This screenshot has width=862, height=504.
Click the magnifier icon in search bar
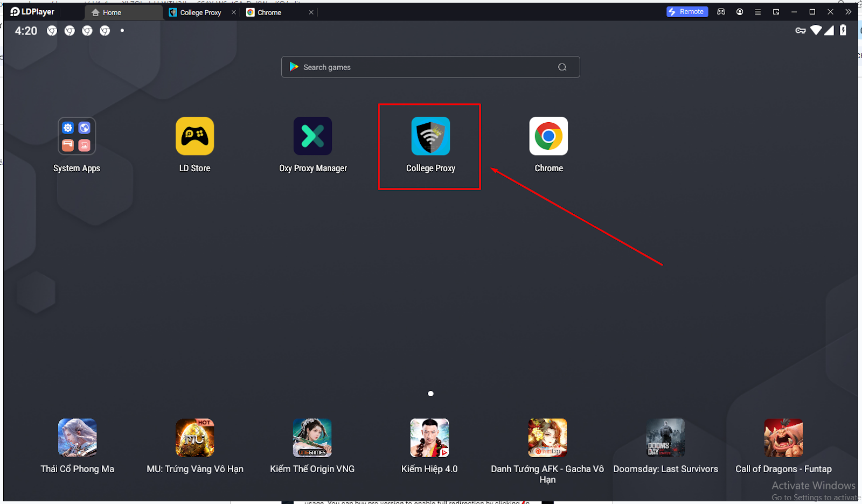[562, 67]
